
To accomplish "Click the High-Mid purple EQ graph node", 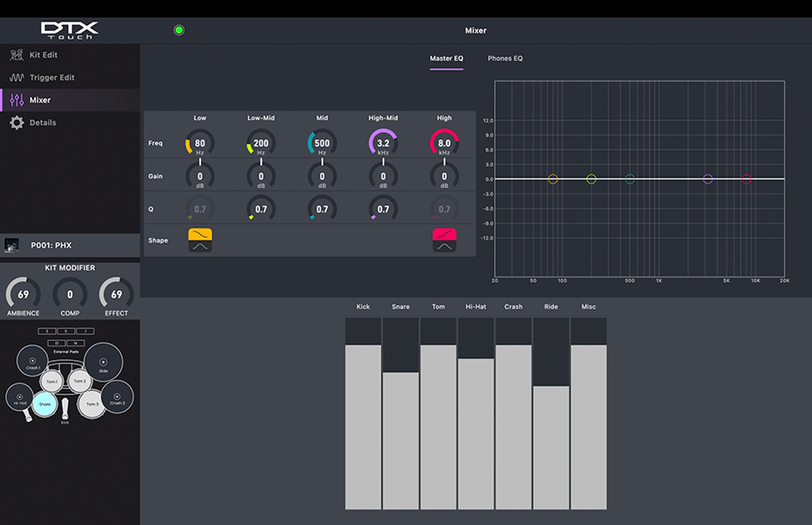I will click(x=708, y=179).
